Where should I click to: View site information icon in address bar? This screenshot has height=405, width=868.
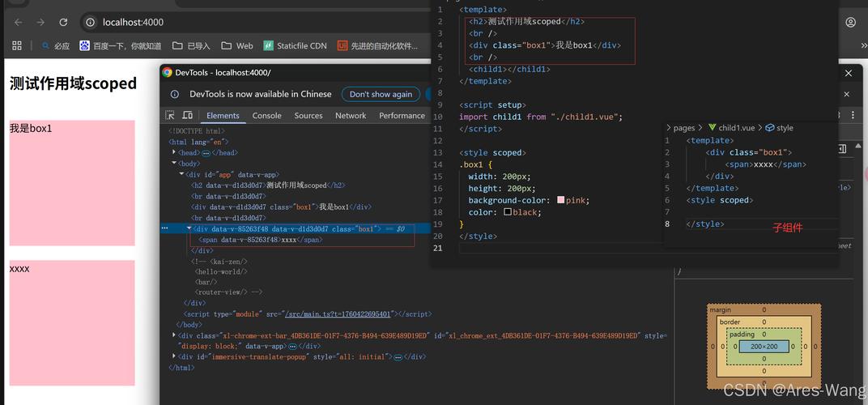[x=90, y=22]
